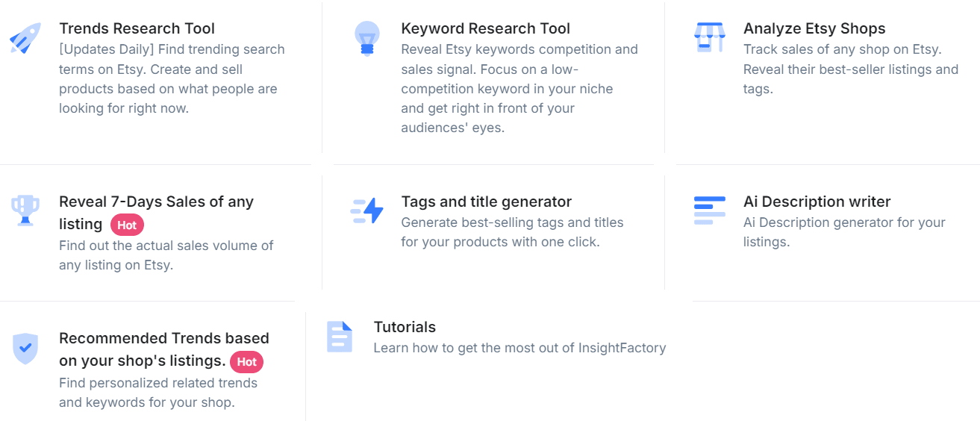Click Hot badge beside 7-Days Sales listing
980x421 pixels.
127,225
